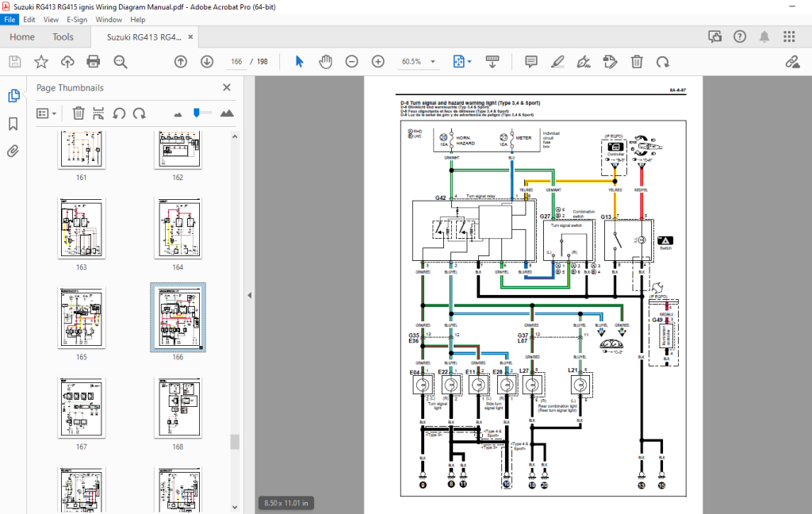Switch to the Home tab
The image size is (812, 514).
[x=22, y=36]
